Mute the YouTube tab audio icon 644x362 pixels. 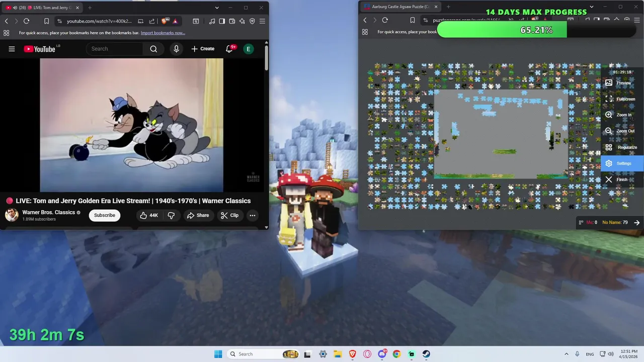click(x=15, y=8)
